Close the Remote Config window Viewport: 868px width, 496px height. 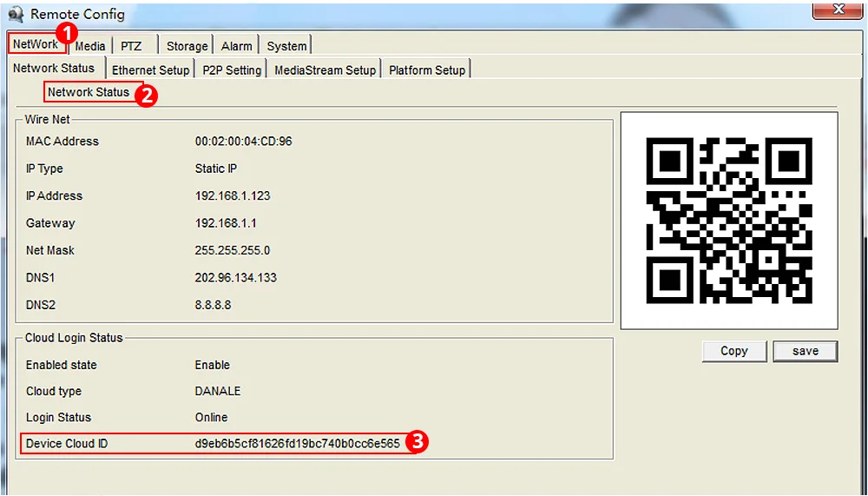pos(838,10)
